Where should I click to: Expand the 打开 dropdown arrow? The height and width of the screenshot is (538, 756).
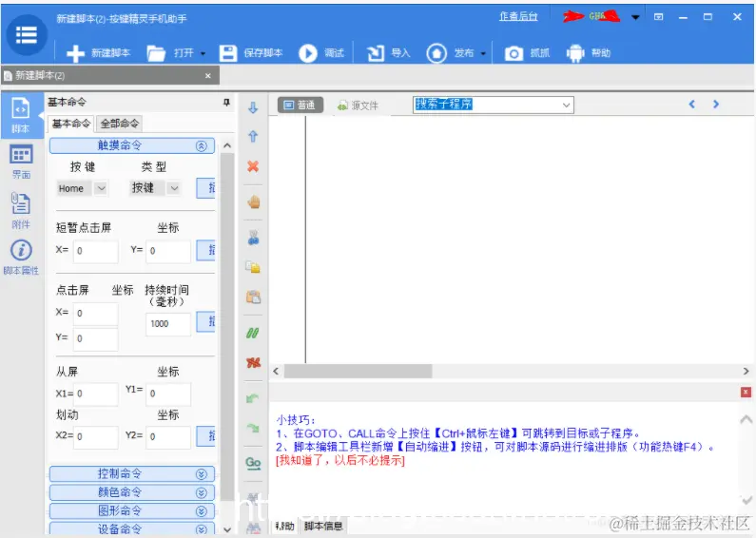(x=203, y=53)
